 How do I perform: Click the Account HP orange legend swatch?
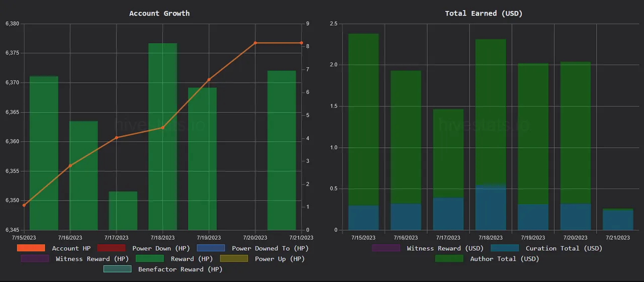tap(31, 248)
